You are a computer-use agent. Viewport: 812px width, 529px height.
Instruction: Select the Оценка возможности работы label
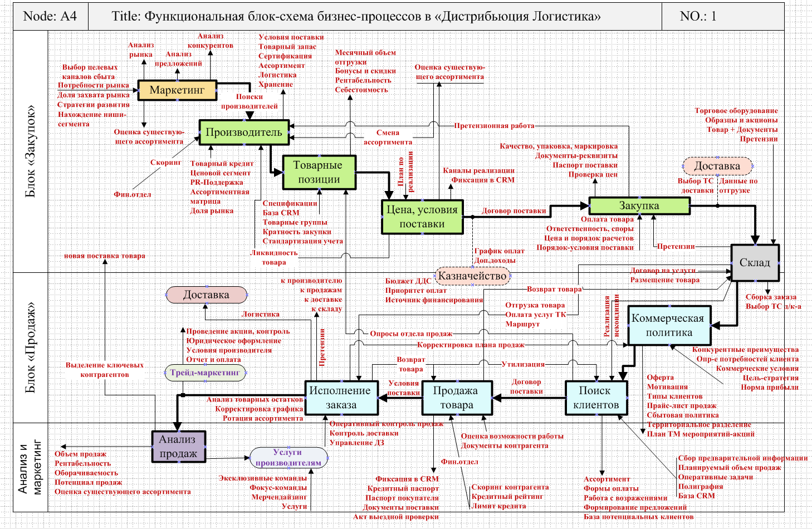512,436
